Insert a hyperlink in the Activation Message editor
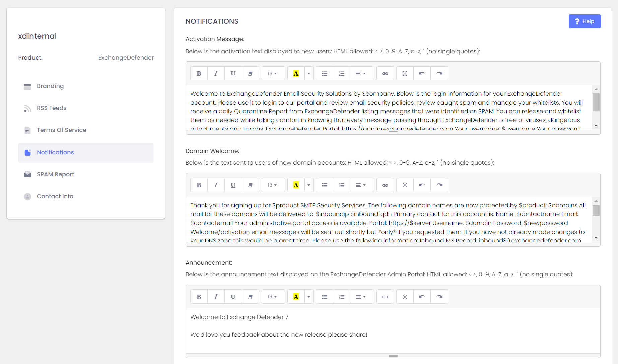The height and width of the screenshot is (364, 618). [x=385, y=73]
